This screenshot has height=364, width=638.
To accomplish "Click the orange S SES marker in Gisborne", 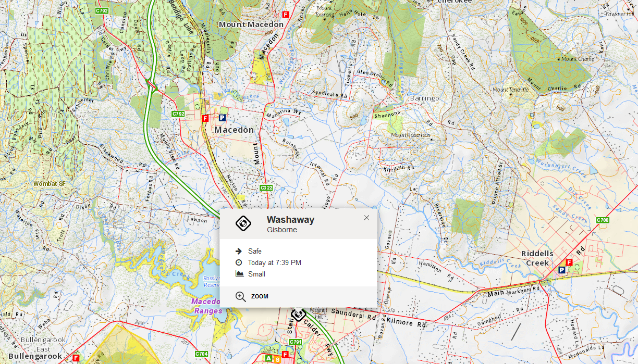I will coord(277,359).
